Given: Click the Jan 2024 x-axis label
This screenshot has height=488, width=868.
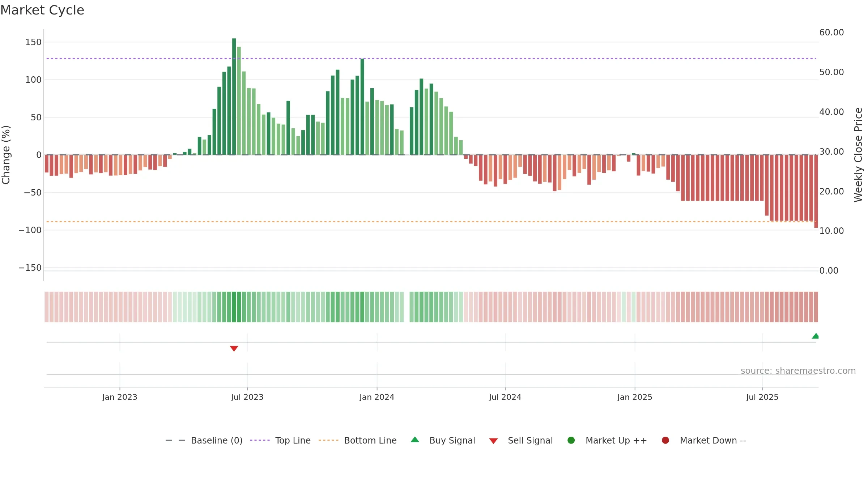Looking at the screenshot, I should click(377, 397).
